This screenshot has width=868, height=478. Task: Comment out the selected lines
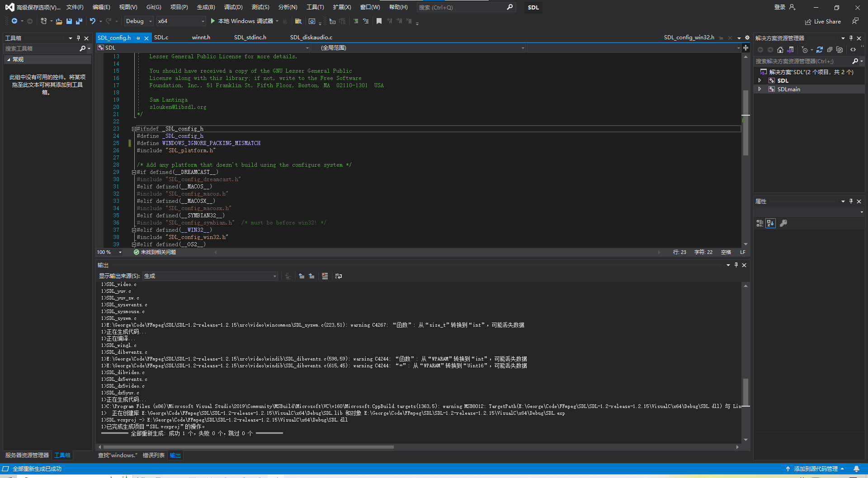[x=356, y=21]
